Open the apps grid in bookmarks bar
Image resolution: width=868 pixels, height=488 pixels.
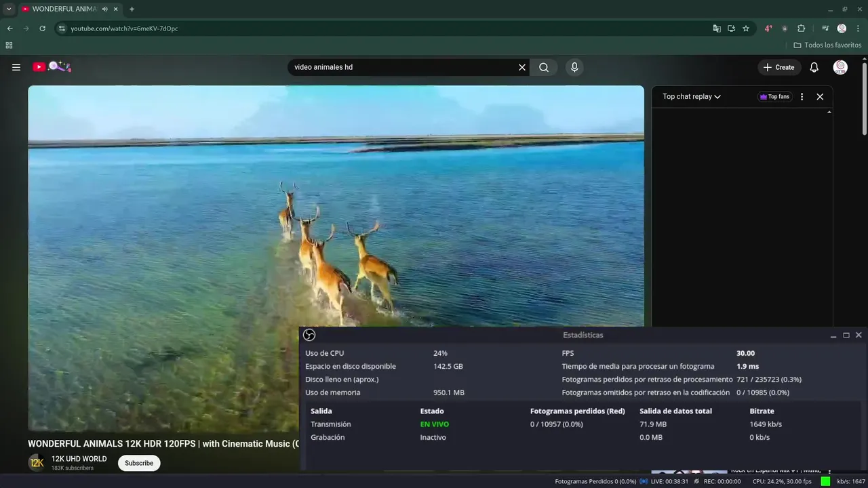[x=9, y=45]
